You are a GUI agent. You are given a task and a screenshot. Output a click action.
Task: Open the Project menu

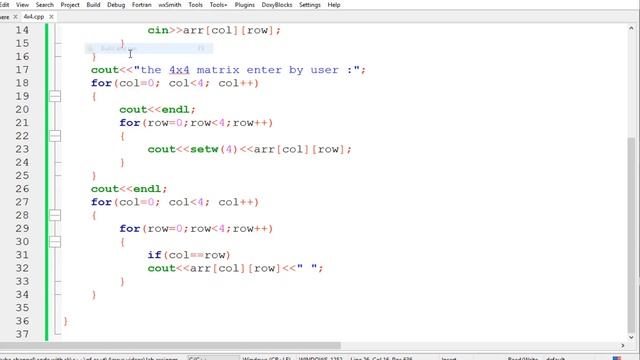pos(70,5)
